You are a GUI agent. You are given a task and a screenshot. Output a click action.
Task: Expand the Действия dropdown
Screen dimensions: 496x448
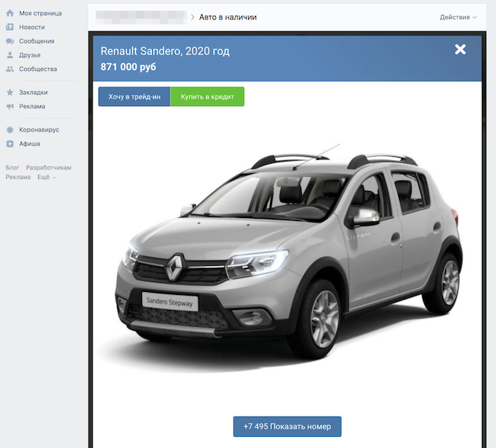click(x=458, y=17)
